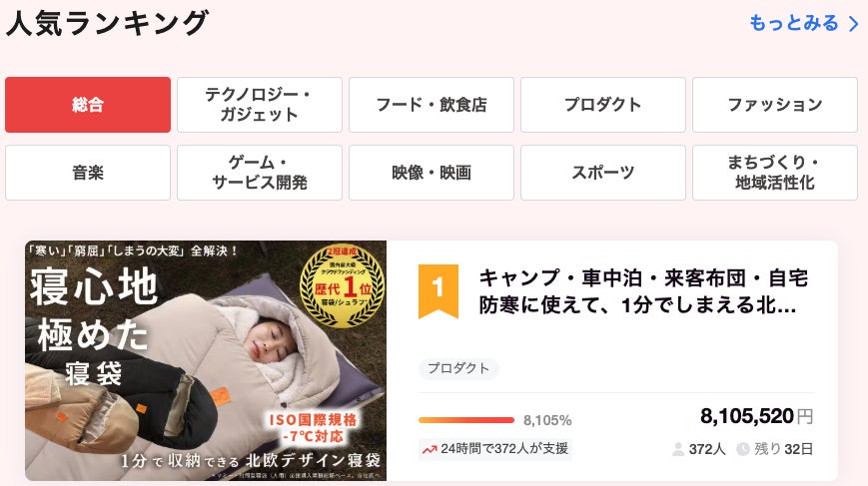Click the キャンプ・車中泊 project title
Screen dimensions: 868x486
coord(643,291)
